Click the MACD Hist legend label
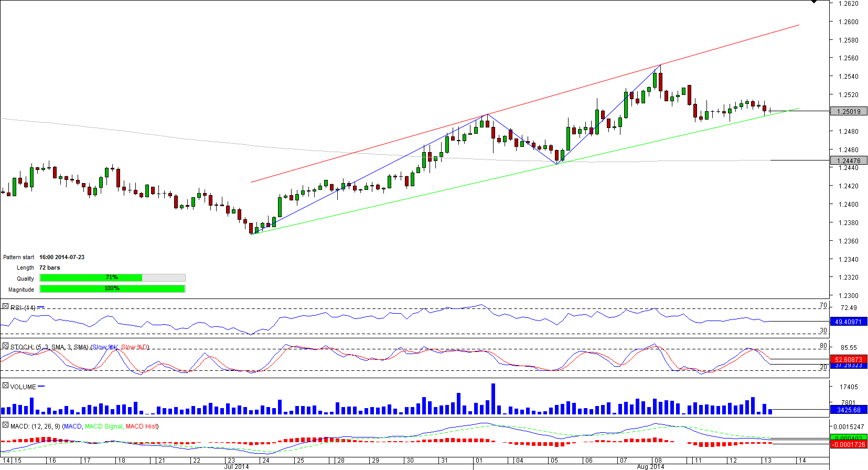The height and width of the screenshot is (470, 868). click(141, 426)
